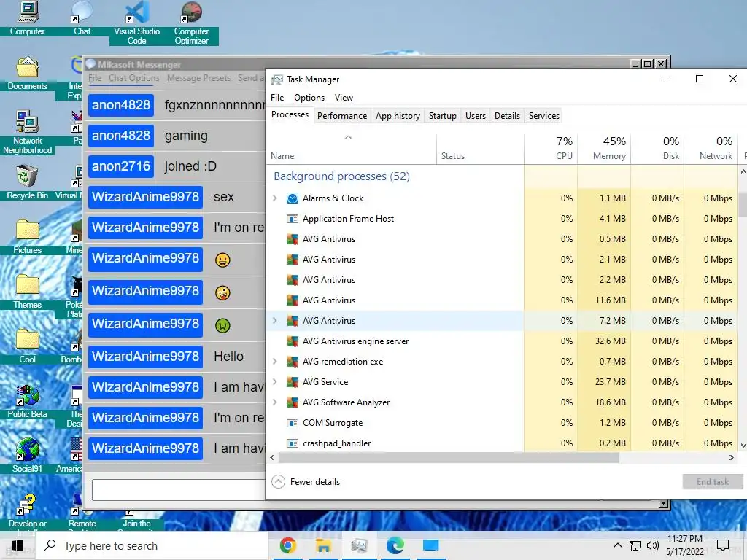
Task: Click the End task button
Action: tap(712, 482)
